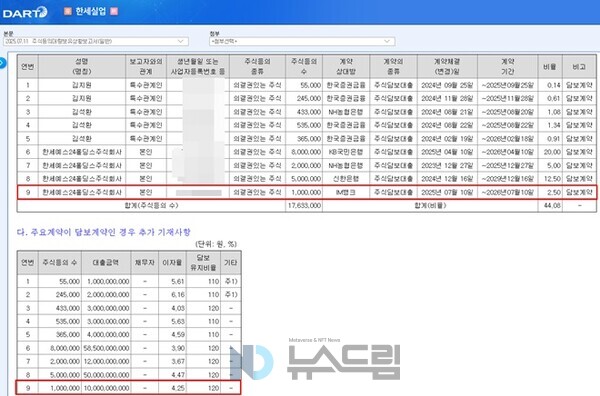Select the KB국민은행 counterparty cell
The height and width of the screenshot is (396, 600).
(x=346, y=152)
